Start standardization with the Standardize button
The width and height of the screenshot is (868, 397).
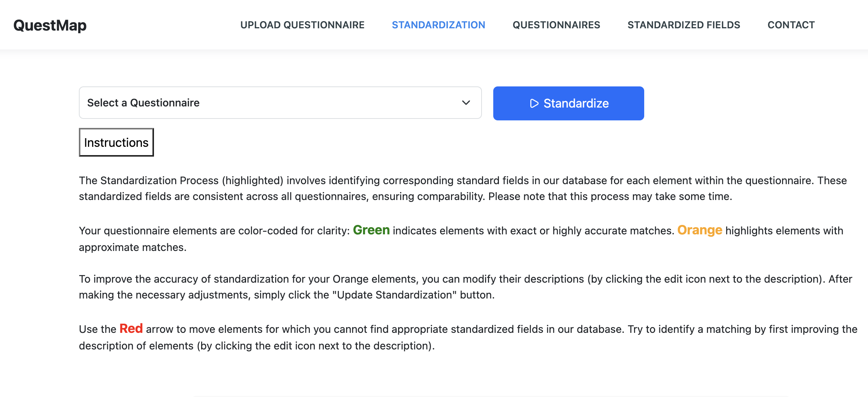pyautogui.click(x=568, y=103)
